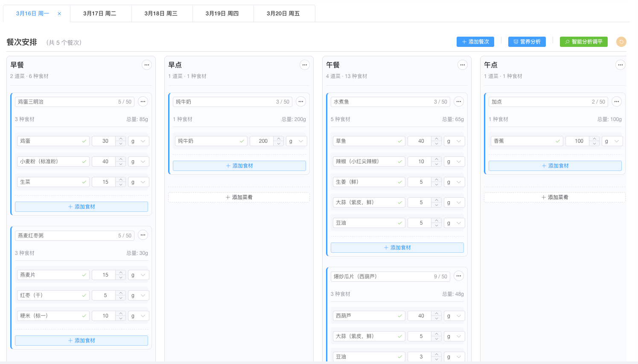This screenshot has height=364, width=638.
Task: Expand unit dropdown for 鸡蛋 ingredient
Action: (x=138, y=141)
